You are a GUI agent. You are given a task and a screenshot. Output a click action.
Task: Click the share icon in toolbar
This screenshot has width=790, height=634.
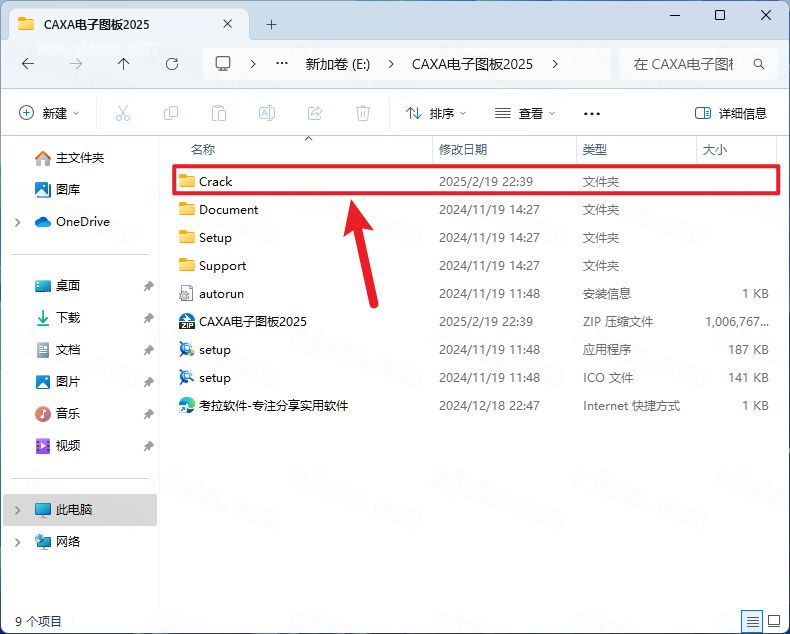315,113
